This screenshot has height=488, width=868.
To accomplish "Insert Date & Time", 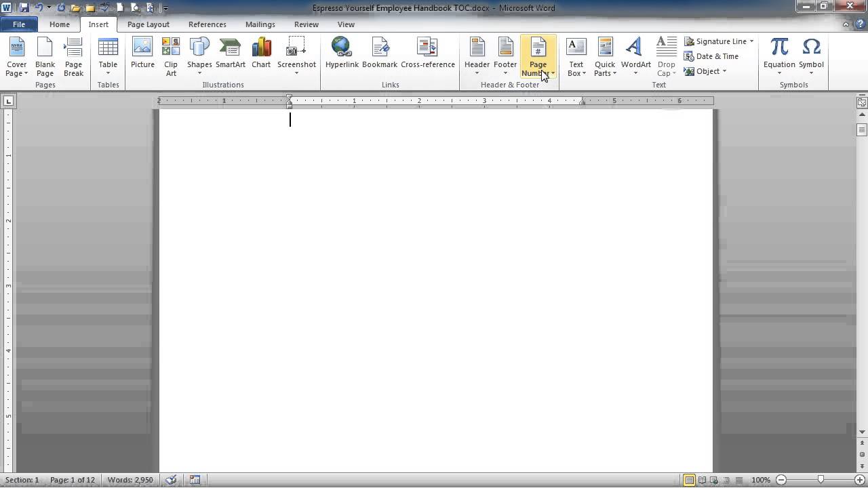I will click(x=711, y=56).
